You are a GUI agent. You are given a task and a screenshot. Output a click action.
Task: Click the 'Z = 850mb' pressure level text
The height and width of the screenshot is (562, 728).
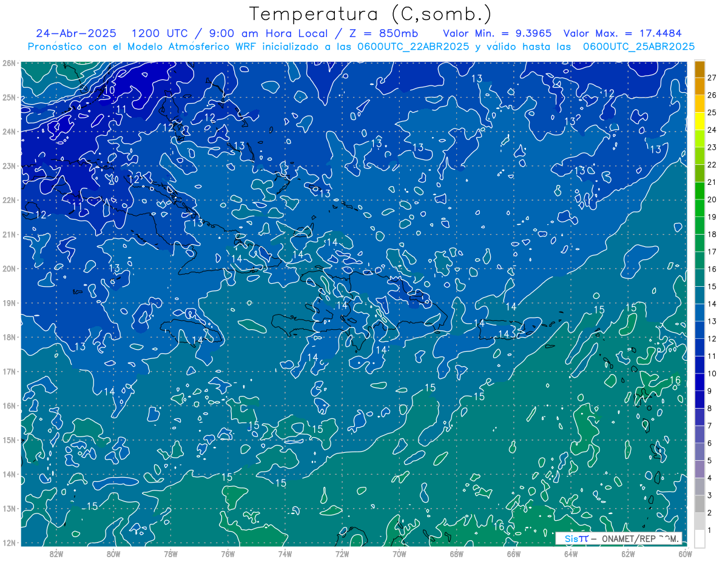pyautogui.click(x=383, y=33)
